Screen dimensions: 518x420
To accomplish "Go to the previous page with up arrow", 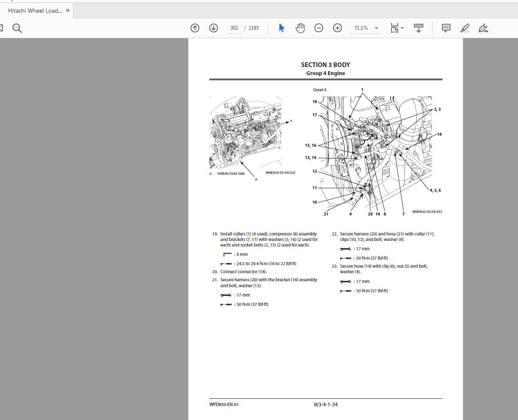I will click(194, 28).
